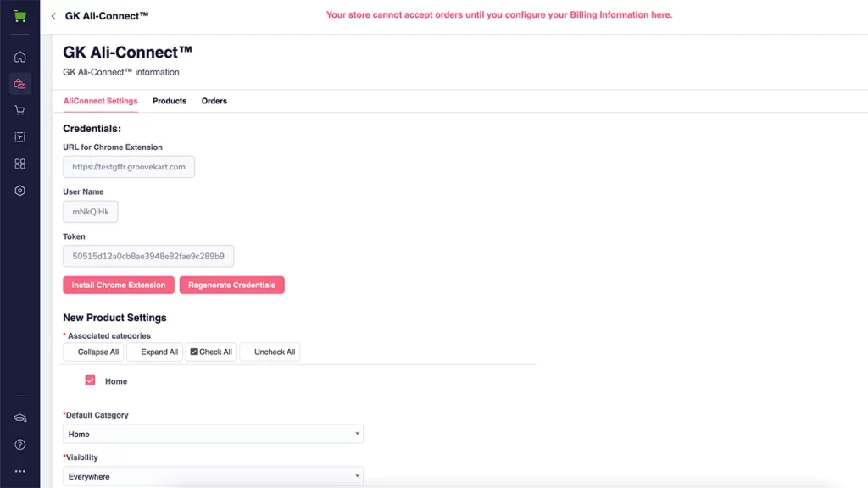
Task: Click Regenerate Credentials button
Action: coord(232,285)
